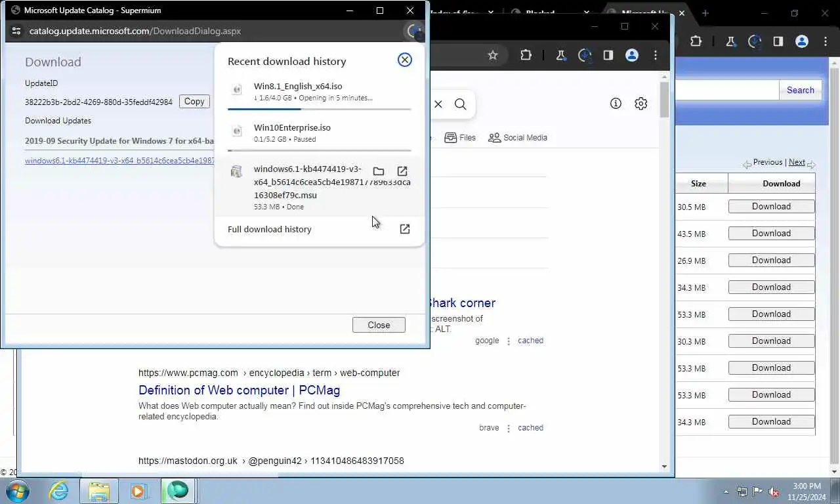Viewport: 840px width, 504px height.
Task: Download the 30.5 MB update
Action: click(x=771, y=206)
